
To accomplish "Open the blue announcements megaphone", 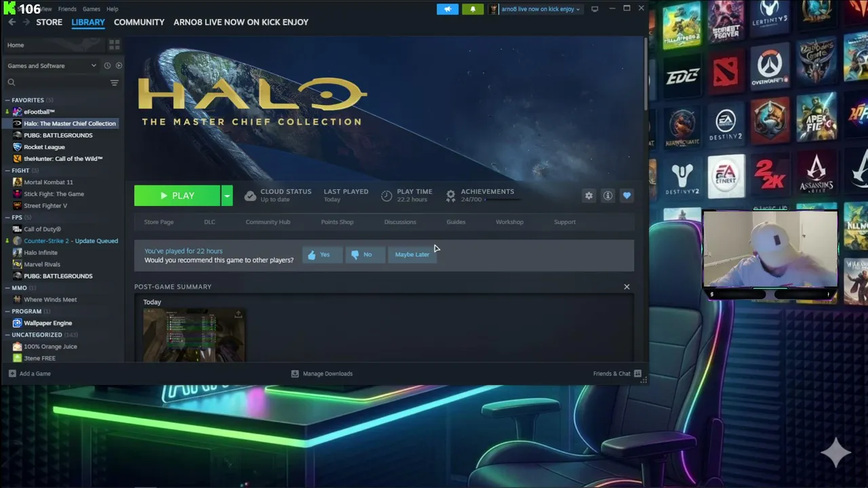I will pyautogui.click(x=448, y=9).
